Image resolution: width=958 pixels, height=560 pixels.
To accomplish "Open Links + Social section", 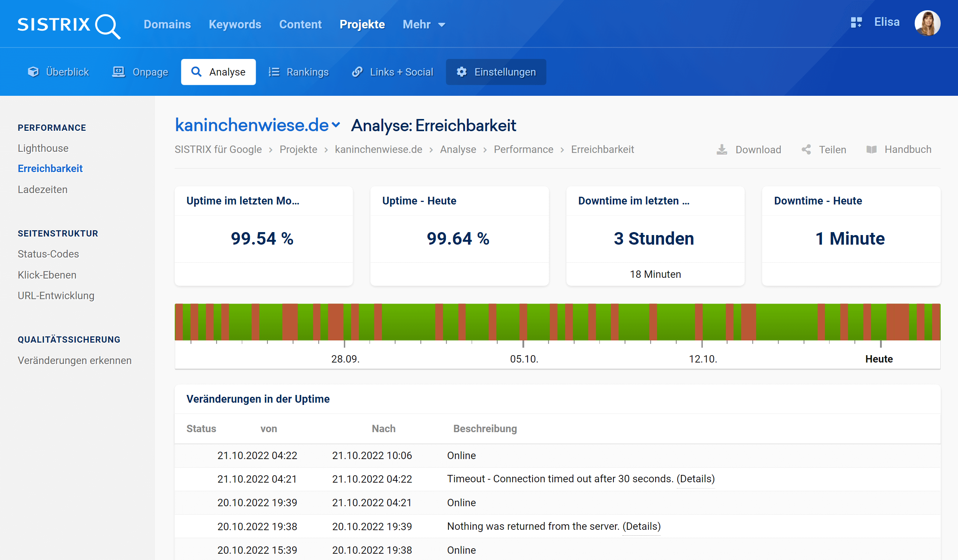I will (x=394, y=71).
